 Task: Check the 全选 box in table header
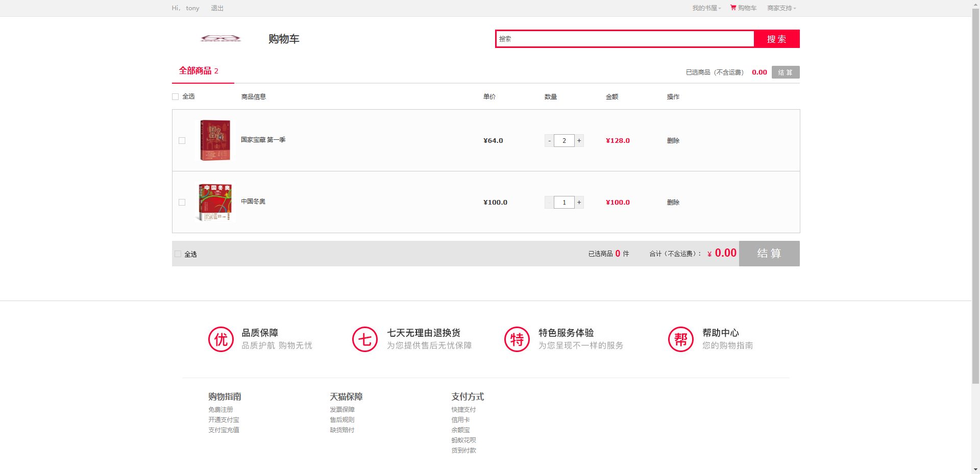coord(176,97)
